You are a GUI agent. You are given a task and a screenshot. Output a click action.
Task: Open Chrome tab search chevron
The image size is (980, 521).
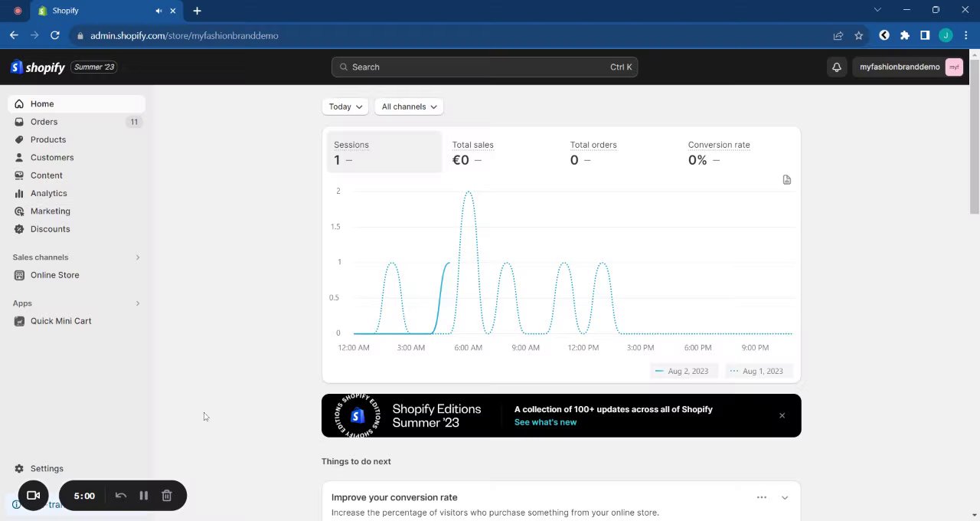pyautogui.click(x=877, y=10)
